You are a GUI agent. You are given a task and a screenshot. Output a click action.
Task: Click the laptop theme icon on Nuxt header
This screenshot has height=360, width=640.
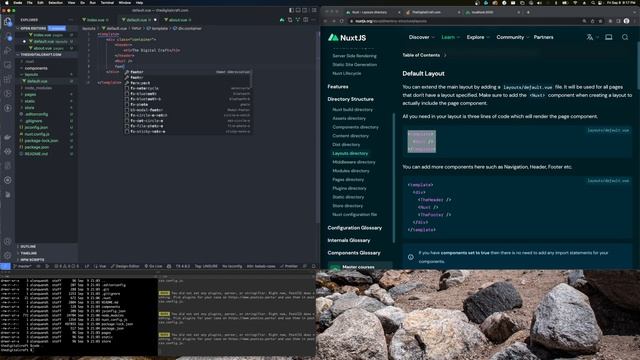tap(609, 37)
